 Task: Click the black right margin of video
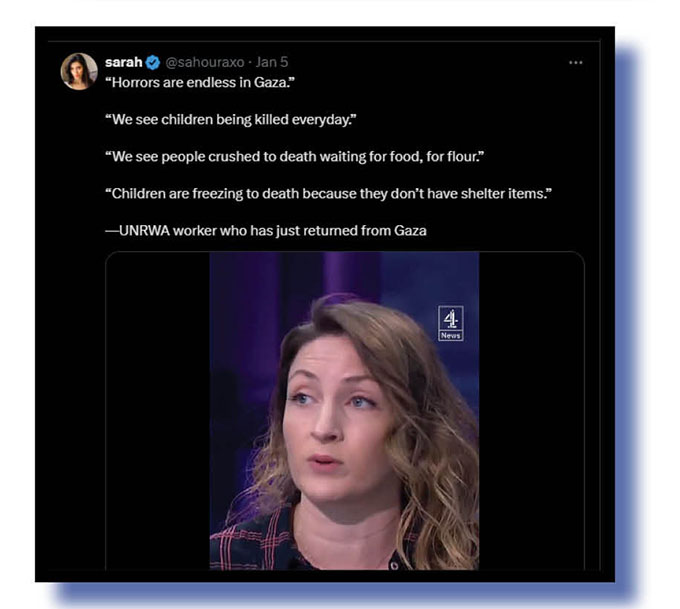coord(531,411)
